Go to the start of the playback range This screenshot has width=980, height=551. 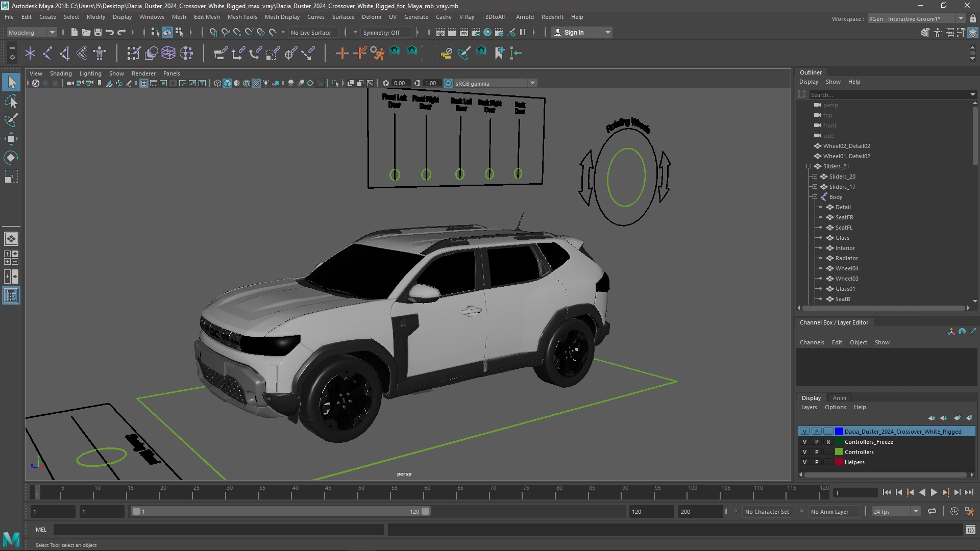887,492
